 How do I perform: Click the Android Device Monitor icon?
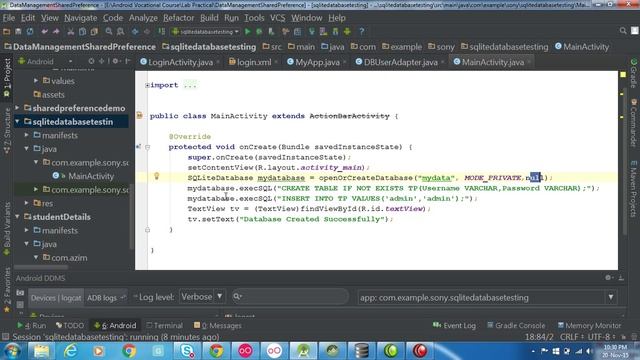[x=347, y=31]
